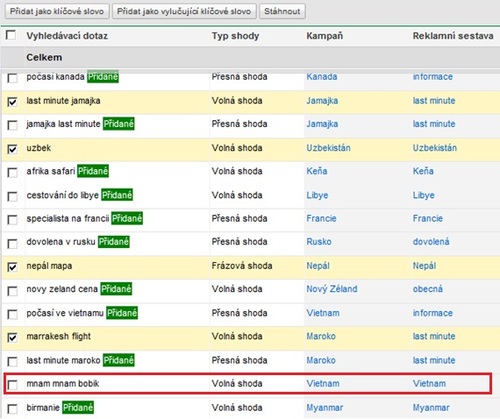Check the 'mnam mnam bobik' row checkbox

click(12, 385)
